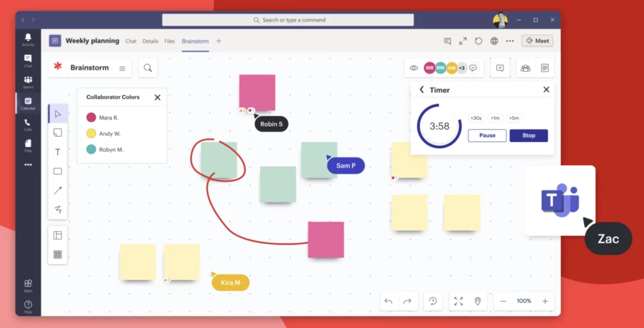Image resolution: width=644 pixels, height=328 pixels.
Task: Open the board history clock
Action: [433, 302]
